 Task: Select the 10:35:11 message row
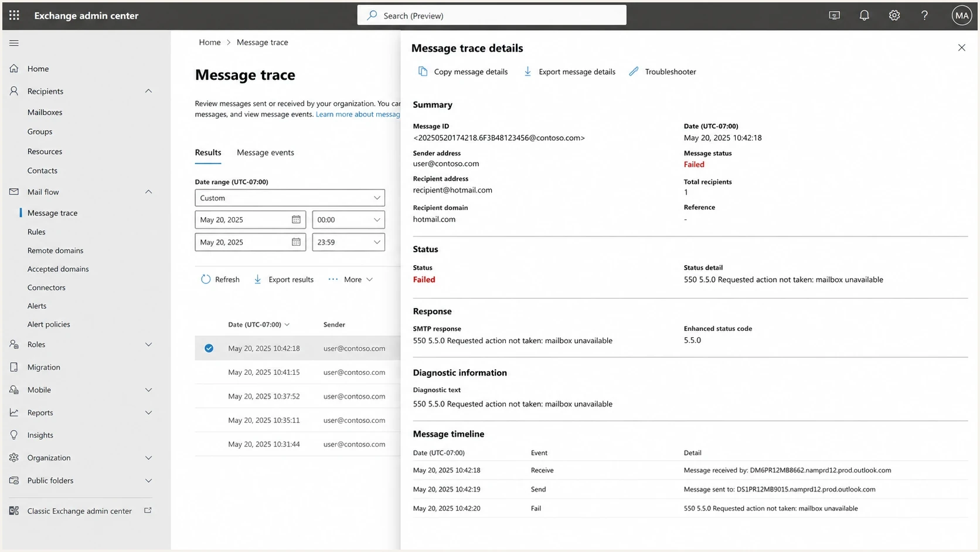coord(298,420)
